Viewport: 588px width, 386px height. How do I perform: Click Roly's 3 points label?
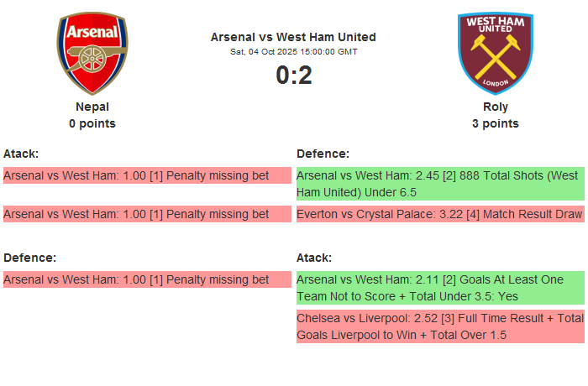click(495, 123)
